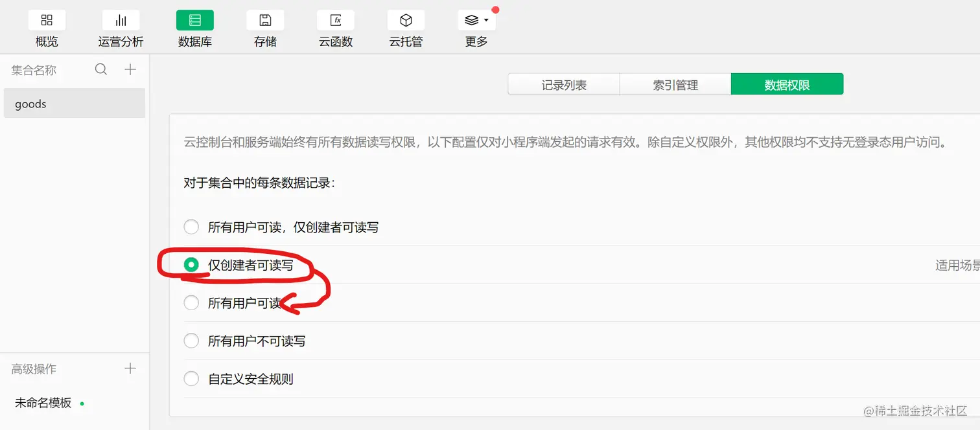Switch to the 记录列表 tab
This screenshot has height=430, width=980.
(564, 84)
